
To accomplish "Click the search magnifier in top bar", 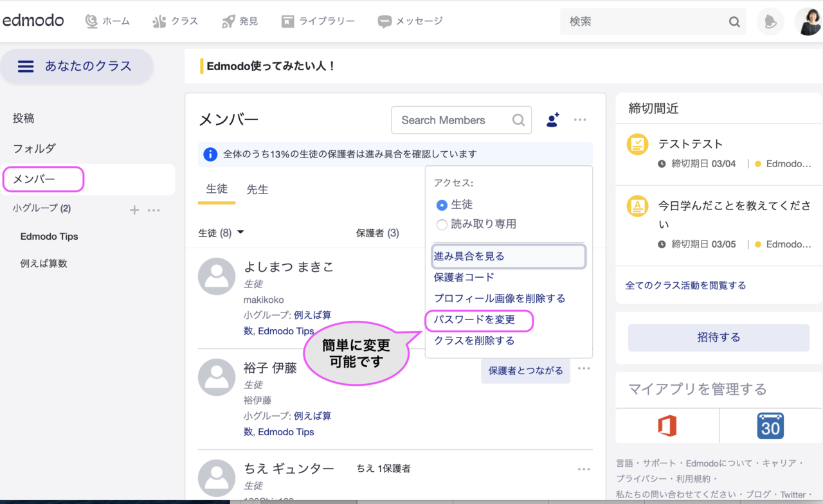I will (x=734, y=22).
